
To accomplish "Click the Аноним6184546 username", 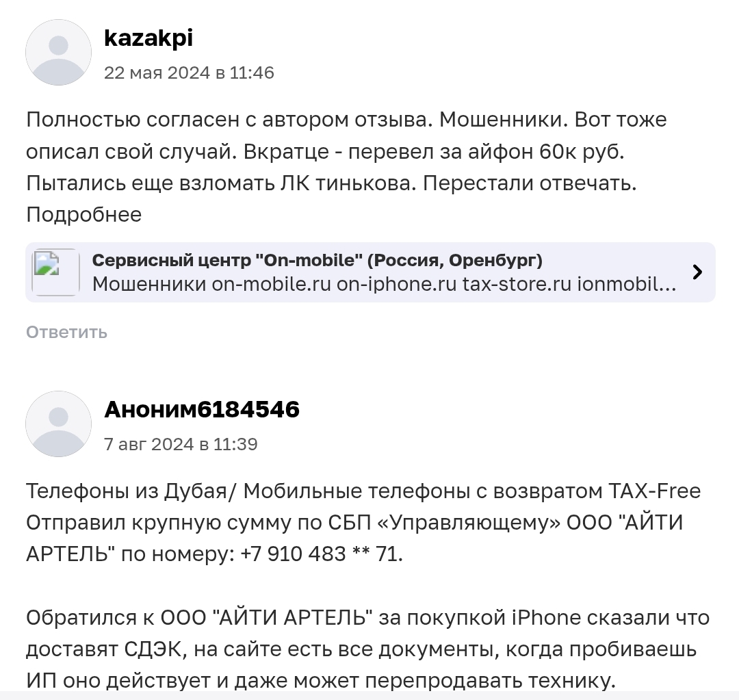I will point(203,409).
